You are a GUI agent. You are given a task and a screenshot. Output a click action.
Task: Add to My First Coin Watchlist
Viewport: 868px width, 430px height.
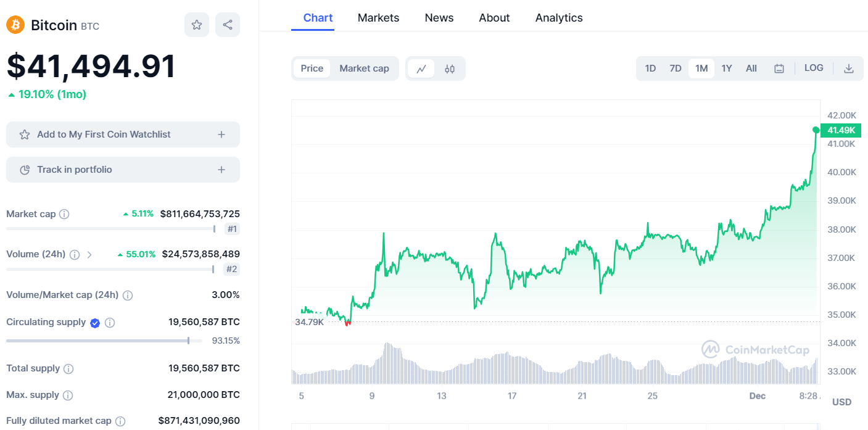123,134
